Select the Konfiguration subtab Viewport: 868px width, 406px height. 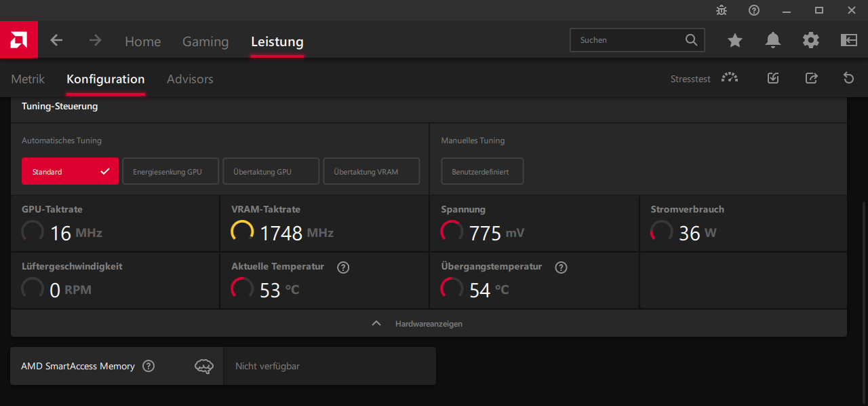(x=106, y=79)
